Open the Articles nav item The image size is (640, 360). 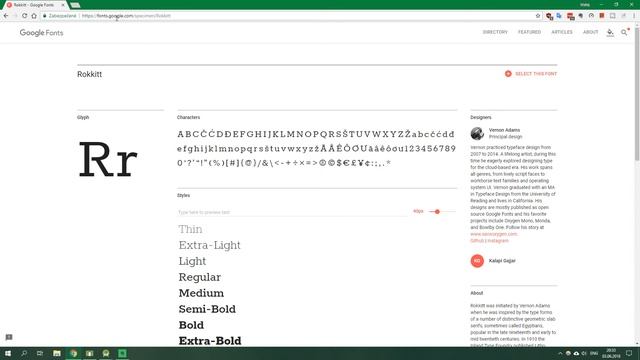pyautogui.click(x=562, y=32)
